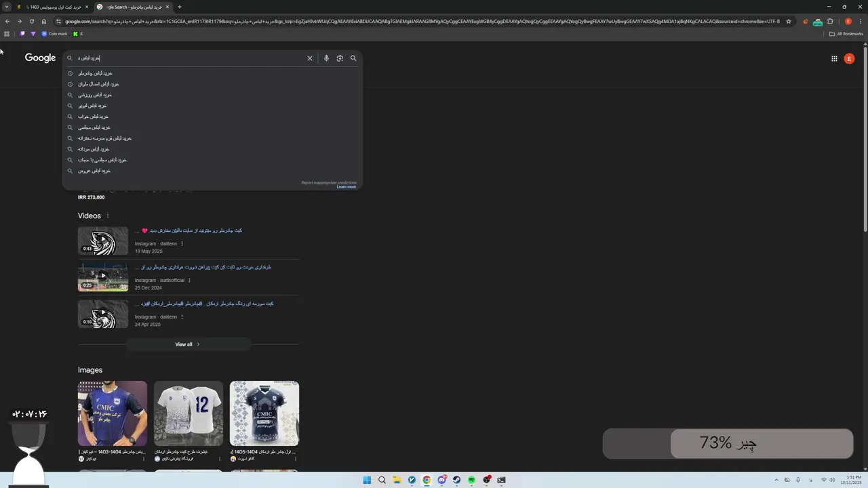This screenshot has height=488, width=868.
Task: Open the Terminal taskbar icon
Action: [501, 480]
